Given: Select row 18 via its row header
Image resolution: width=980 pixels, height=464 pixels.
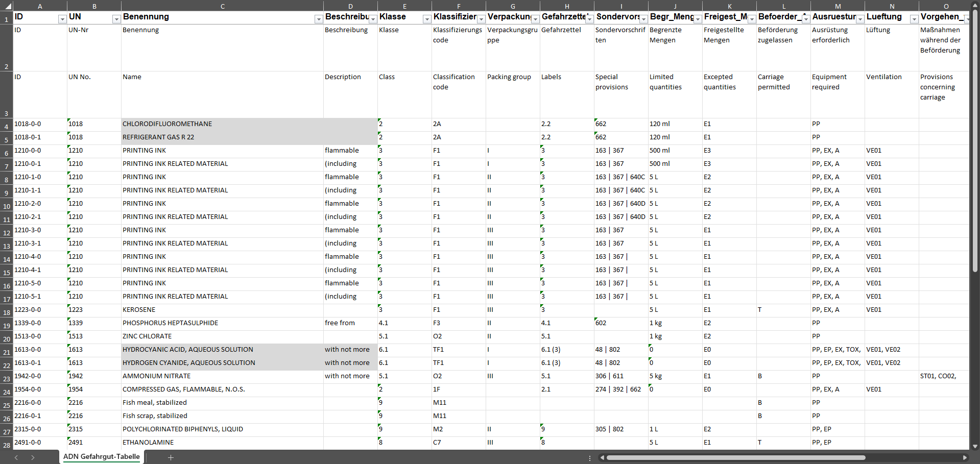Looking at the screenshot, I should [x=7, y=312].
